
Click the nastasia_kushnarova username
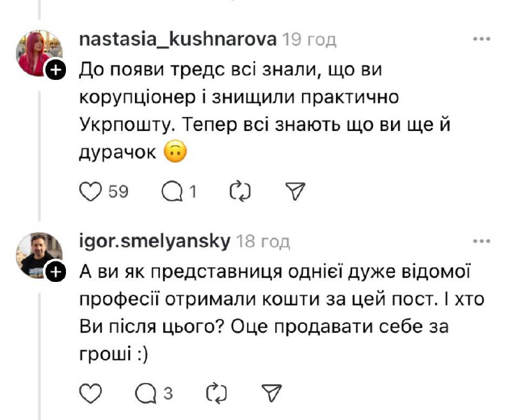coord(178,40)
